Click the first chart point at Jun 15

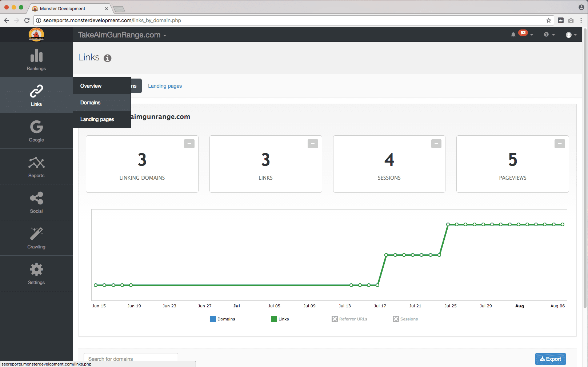tap(96, 285)
